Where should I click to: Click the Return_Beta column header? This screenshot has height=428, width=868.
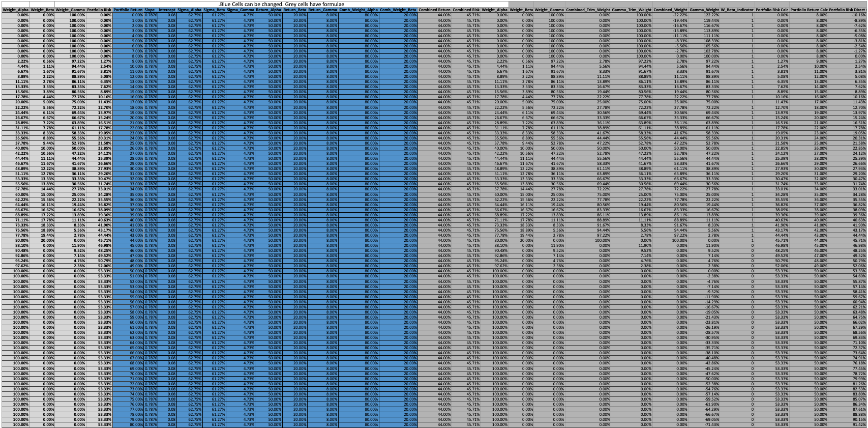(x=295, y=10)
